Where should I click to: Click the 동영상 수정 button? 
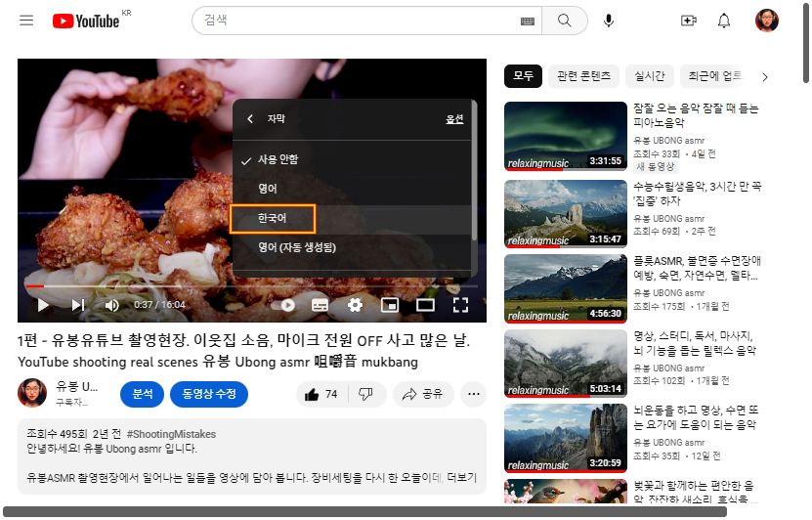pyautogui.click(x=209, y=394)
